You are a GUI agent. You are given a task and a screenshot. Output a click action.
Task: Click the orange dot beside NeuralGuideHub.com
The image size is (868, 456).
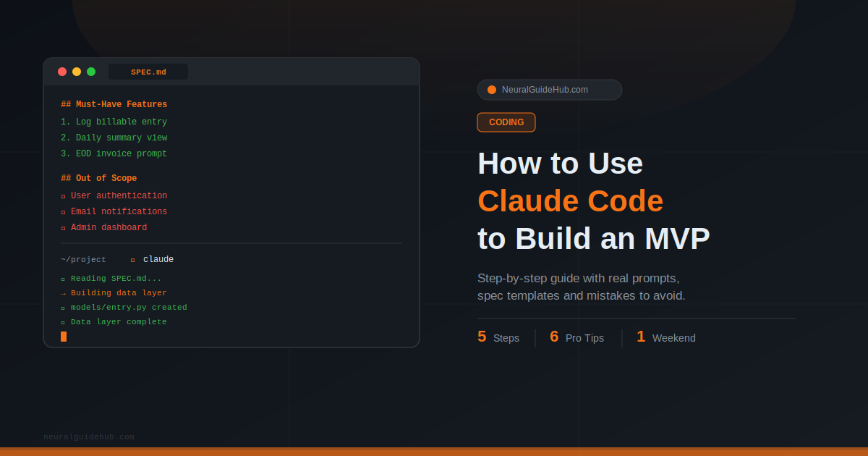coord(492,90)
